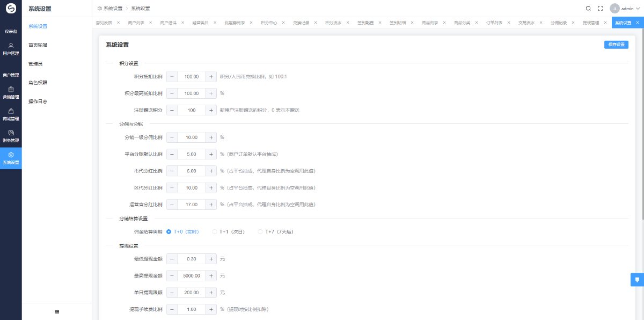
Task: Increase 单日提现限额 with the plus button
Action: (211, 293)
